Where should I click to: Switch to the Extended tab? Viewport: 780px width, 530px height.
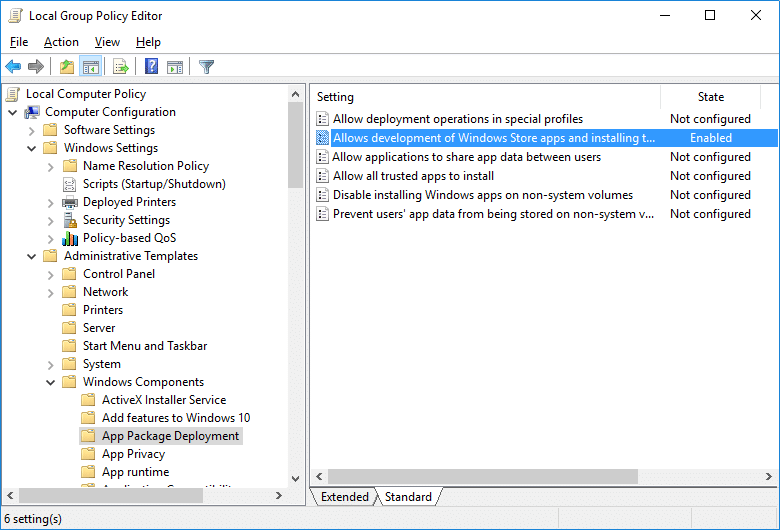click(x=344, y=497)
